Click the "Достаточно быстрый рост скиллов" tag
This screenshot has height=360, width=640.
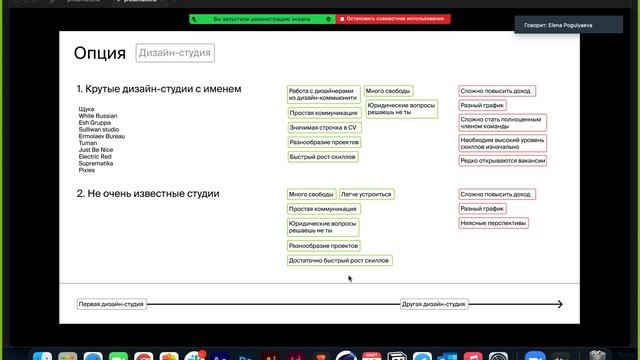340,260
